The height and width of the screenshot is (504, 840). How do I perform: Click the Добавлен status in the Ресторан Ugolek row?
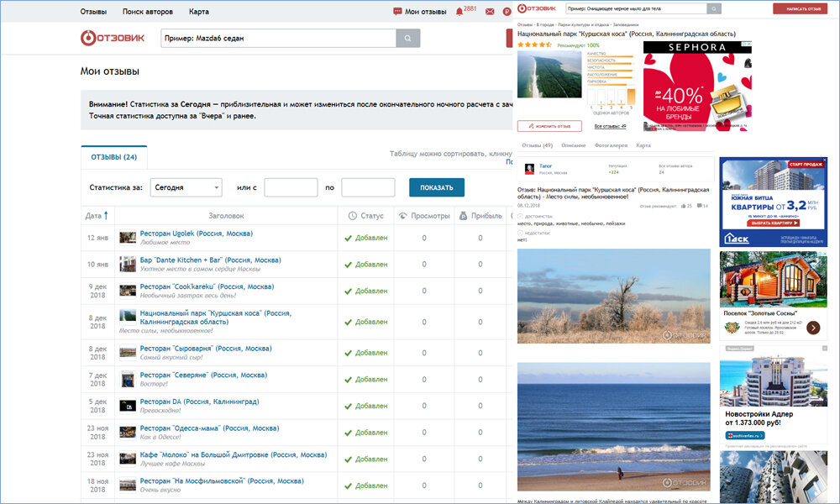[366, 238]
